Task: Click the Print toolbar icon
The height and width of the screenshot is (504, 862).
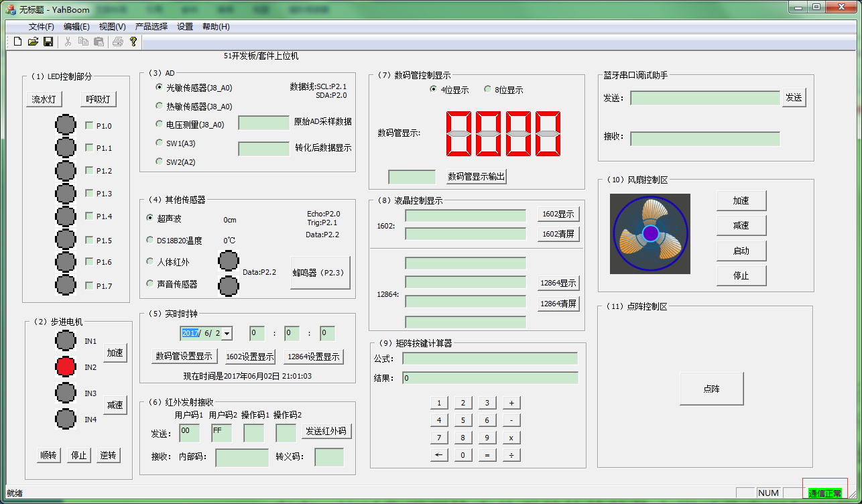Action: (118, 42)
